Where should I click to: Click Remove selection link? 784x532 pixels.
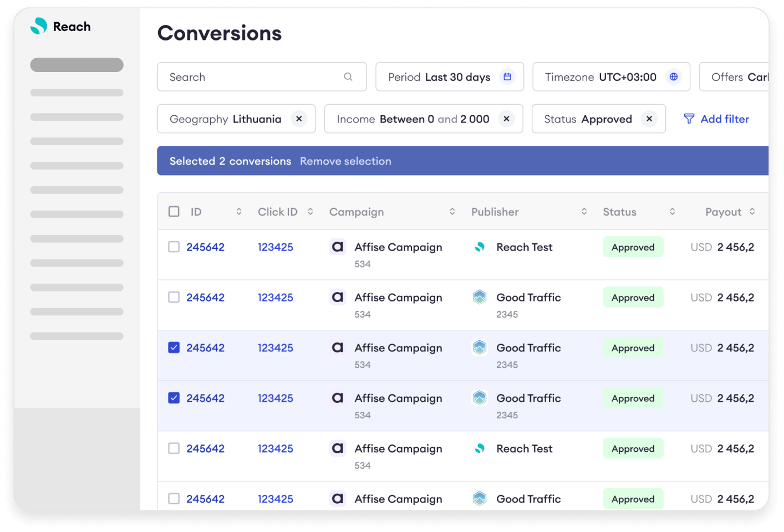pos(345,161)
